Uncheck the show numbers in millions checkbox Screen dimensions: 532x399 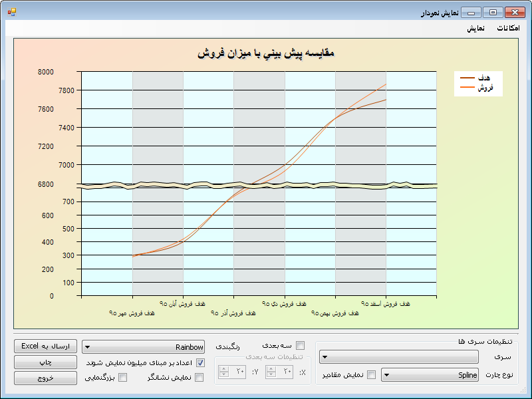(200, 363)
